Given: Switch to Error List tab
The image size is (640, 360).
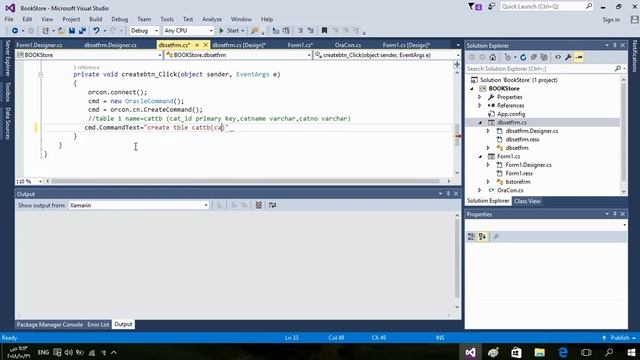Looking at the screenshot, I should (x=98, y=324).
